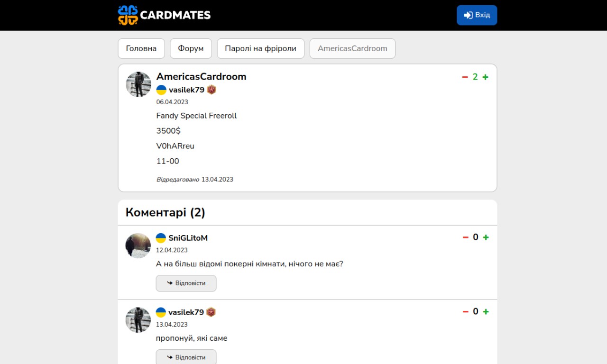Upvote vasilek79's comment with plus icon
Viewport: 607px width, 364px height.
[x=486, y=312]
